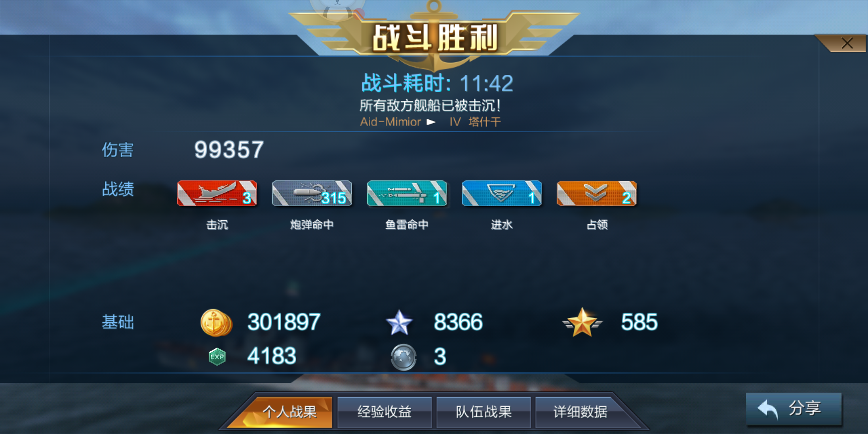Click the red ships sunk badge

[217, 193]
